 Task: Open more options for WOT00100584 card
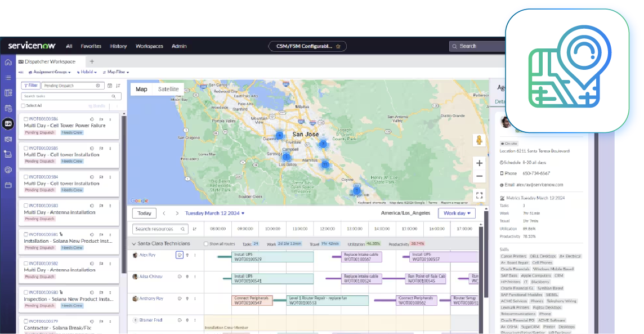tap(110, 177)
